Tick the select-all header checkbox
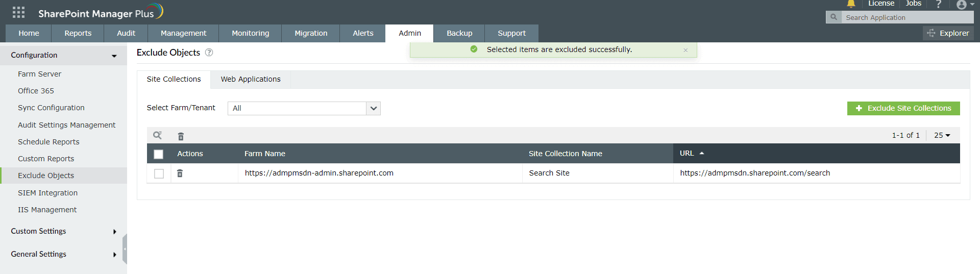Image resolution: width=980 pixels, height=274 pixels. click(x=159, y=154)
